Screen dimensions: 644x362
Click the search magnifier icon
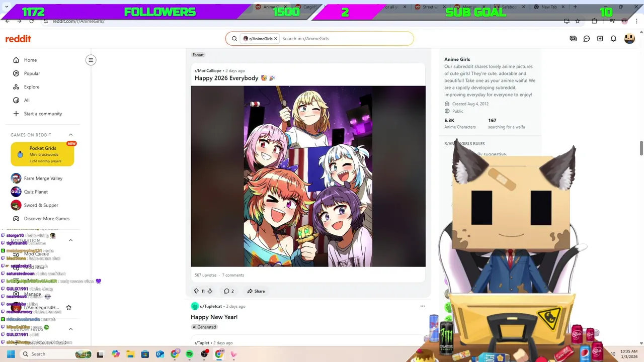point(234,39)
